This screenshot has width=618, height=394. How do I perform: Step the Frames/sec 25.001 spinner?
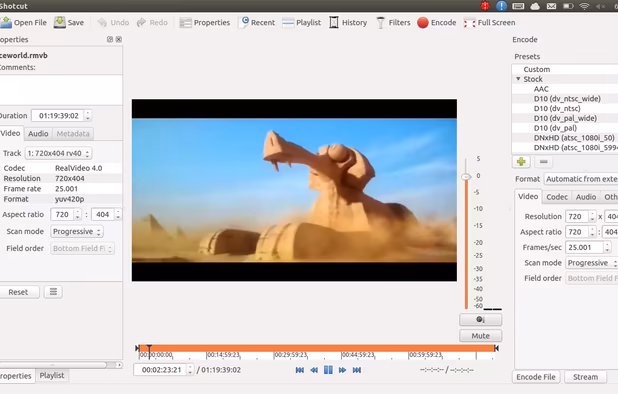[x=607, y=247]
